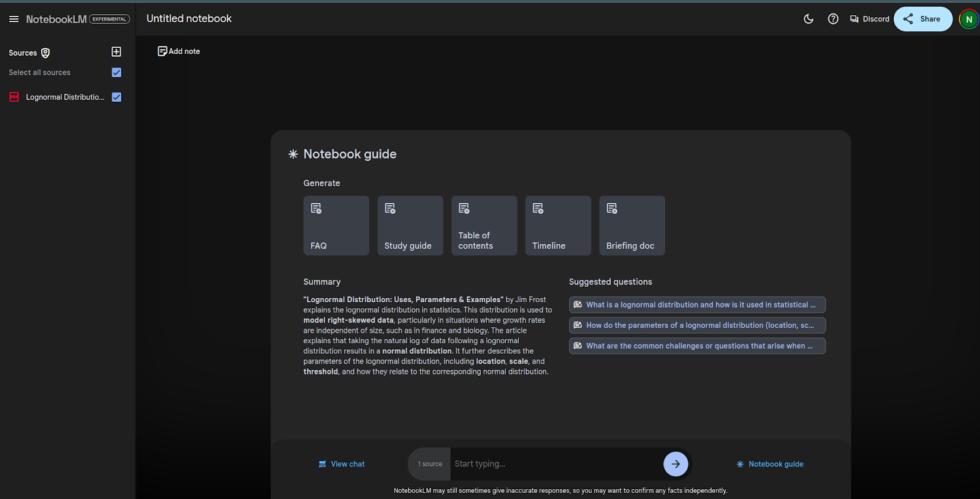The height and width of the screenshot is (499, 980).
Task: Rename the Untitled notebook title
Action: 189,18
